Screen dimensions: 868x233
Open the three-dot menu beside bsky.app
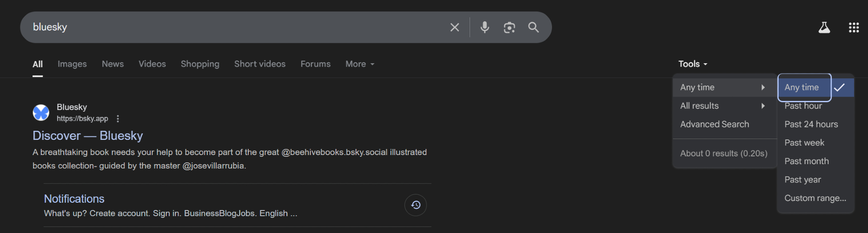118,119
